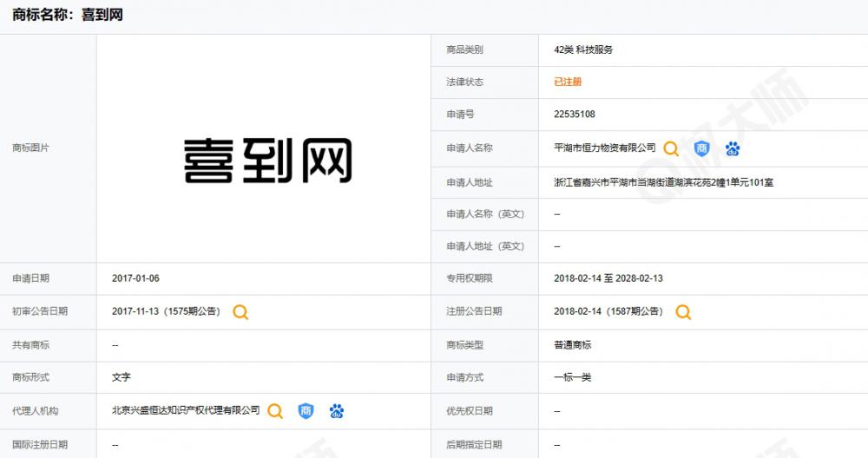Select the 商标图片 row label

pyautogui.click(x=30, y=147)
